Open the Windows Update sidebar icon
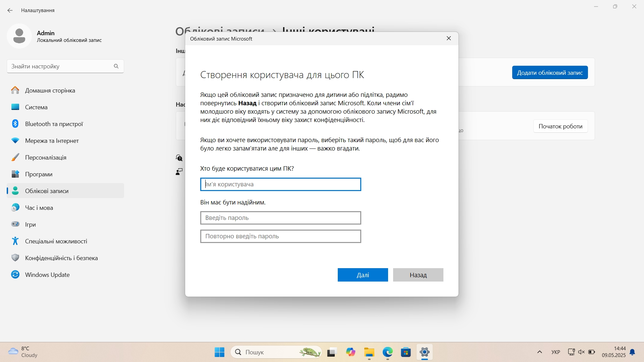 (x=15, y=275)
